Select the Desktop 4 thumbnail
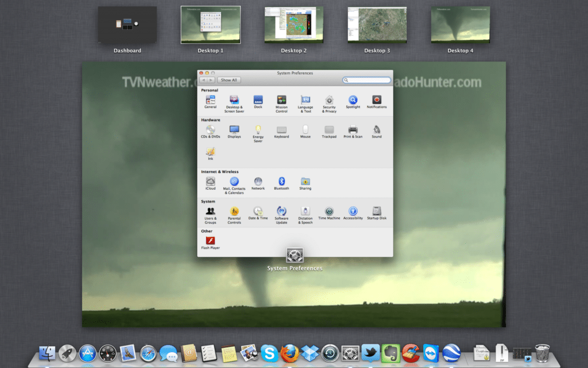This screenshot has height=368, width=588. pyautogui.click(x=460, y=25)
